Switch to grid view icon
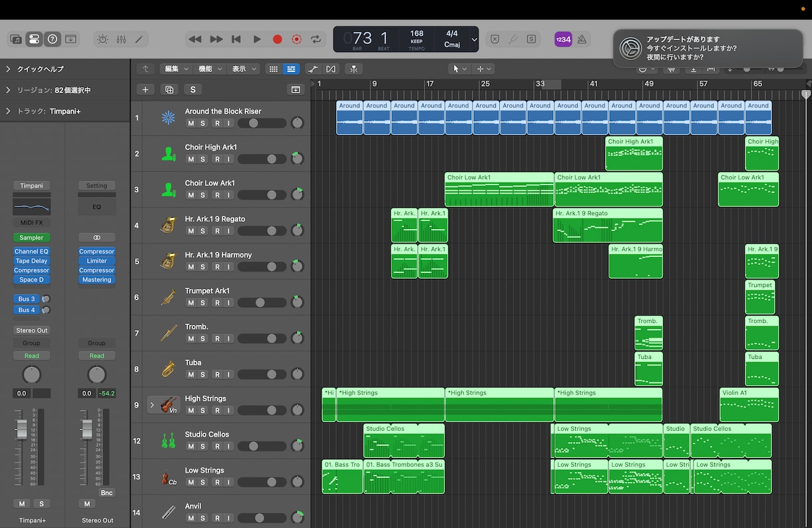Viewport: 812px width, 528px height. point(273,69)
